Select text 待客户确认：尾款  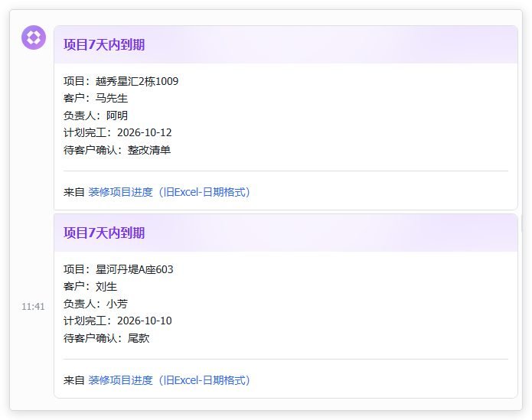[x=106, y=338]
